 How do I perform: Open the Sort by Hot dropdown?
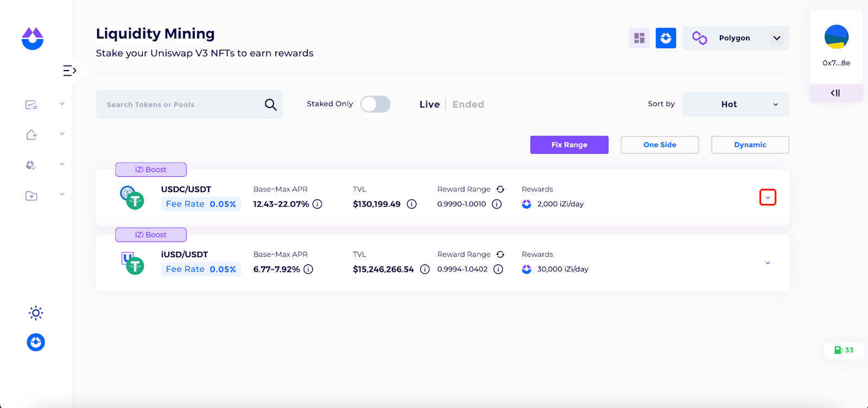736,104
